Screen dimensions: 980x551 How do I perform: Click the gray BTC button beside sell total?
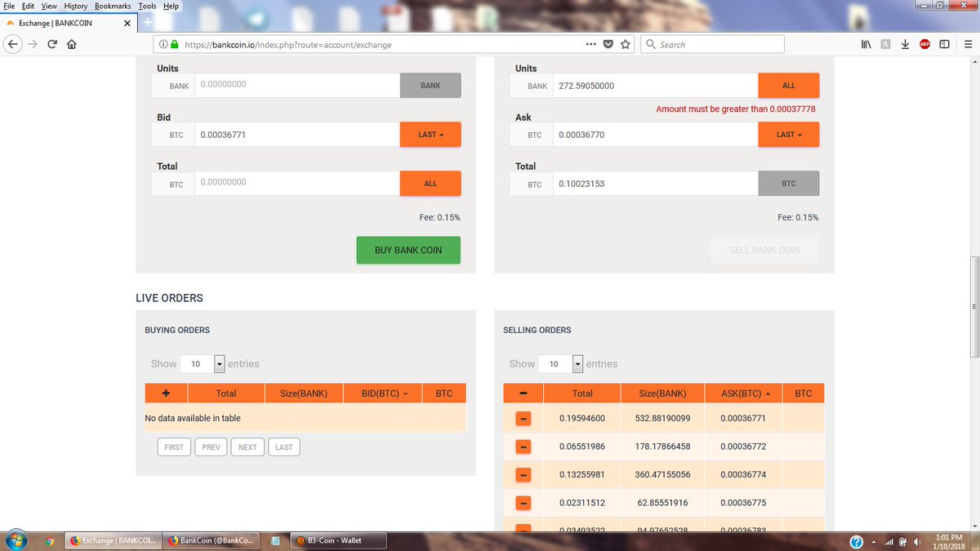[x=789, y=184]
